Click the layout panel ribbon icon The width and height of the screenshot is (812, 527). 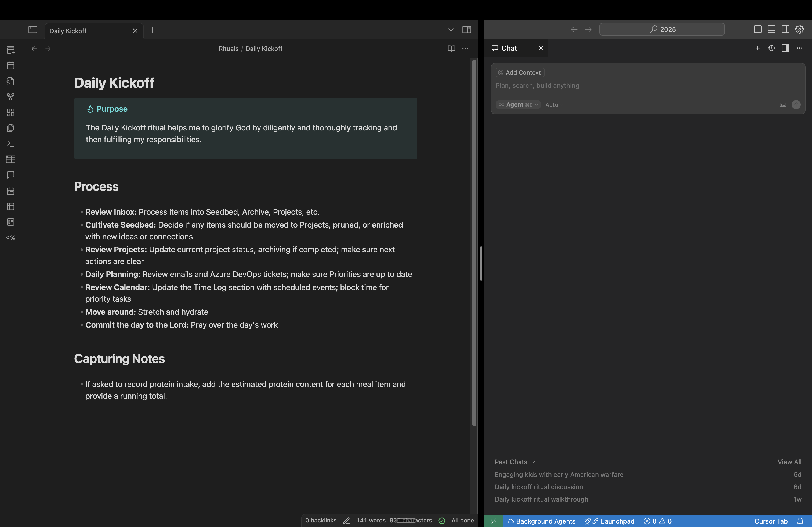[x=10, y=206]
